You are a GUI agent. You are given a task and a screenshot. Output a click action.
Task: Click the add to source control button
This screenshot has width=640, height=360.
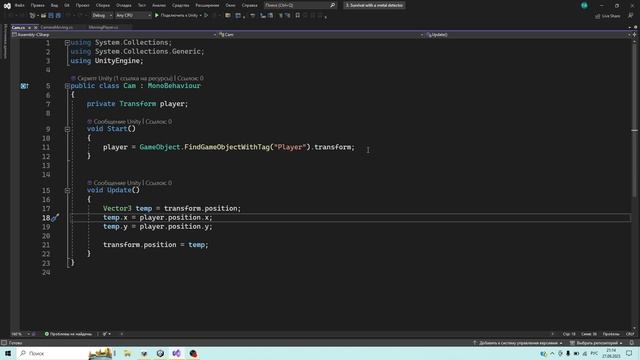coord(518,343)
